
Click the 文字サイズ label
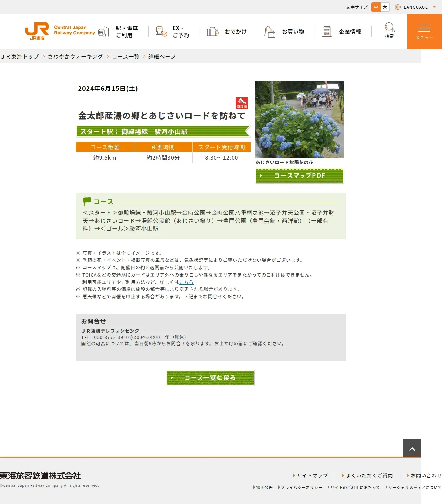click(x=357, y=7)
